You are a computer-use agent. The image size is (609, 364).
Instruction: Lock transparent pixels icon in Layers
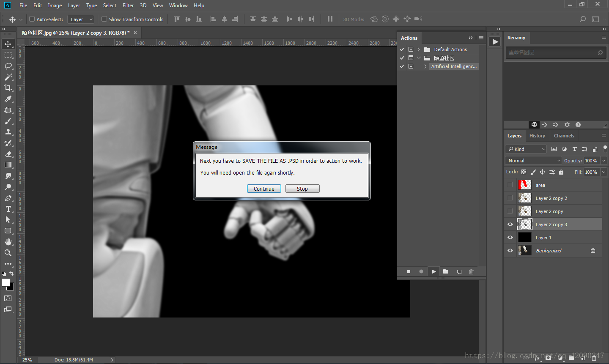(x=524, y=172)
